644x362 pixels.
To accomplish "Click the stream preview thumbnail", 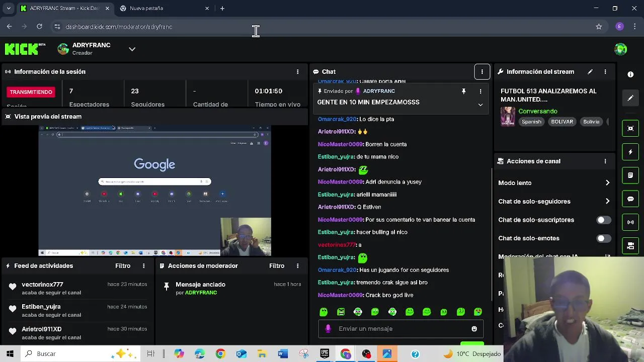I will tap(155, 191).
